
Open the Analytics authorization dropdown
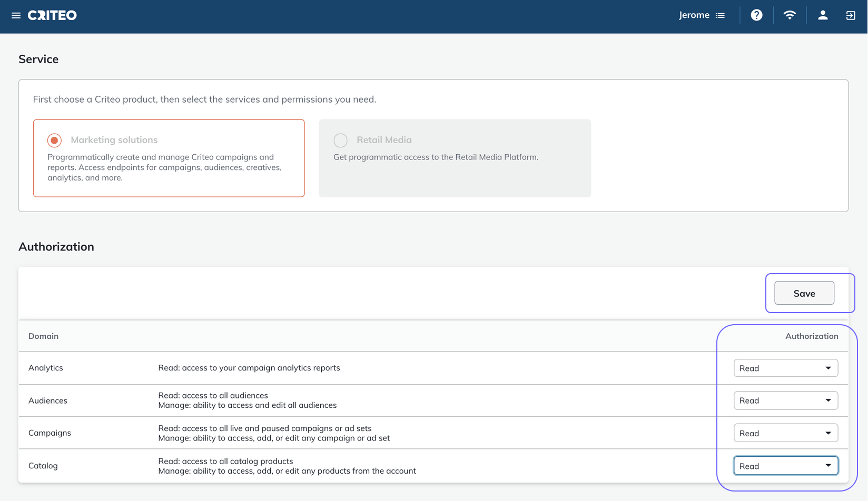[785, 368]
